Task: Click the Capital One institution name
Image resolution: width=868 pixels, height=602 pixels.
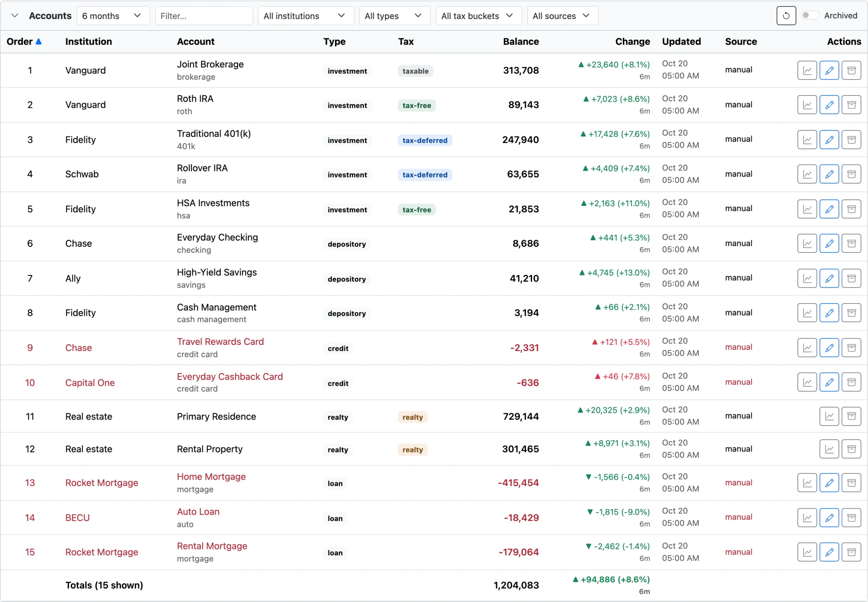Action: pyautogui.click(x=90, y=383)
